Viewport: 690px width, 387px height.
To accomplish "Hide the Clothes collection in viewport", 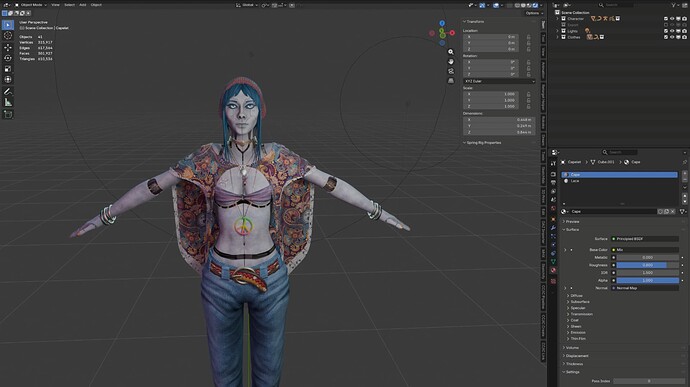I will (x=672, y=37).
